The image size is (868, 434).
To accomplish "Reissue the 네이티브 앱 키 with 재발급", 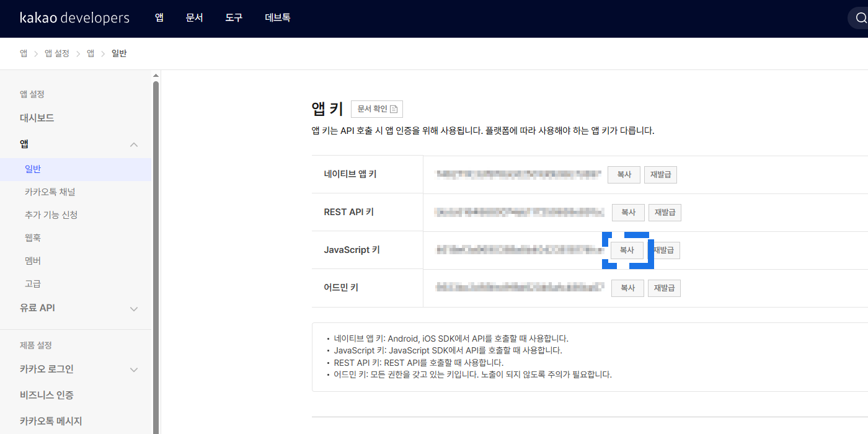I will point(660,175).
